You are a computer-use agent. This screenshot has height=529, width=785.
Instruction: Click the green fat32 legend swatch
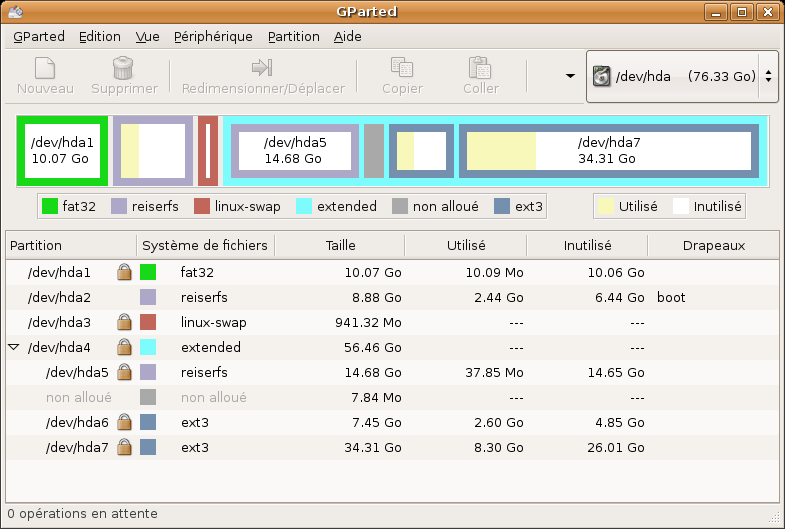[50, 206]
